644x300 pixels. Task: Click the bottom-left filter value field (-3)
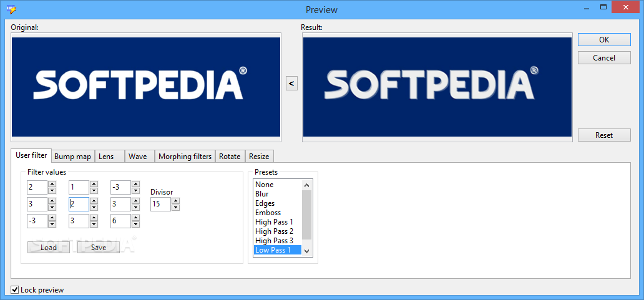click(x=37, y=220)
